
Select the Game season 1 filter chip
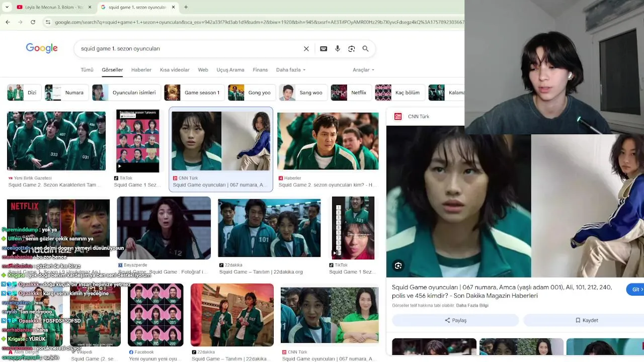point(194,93)
